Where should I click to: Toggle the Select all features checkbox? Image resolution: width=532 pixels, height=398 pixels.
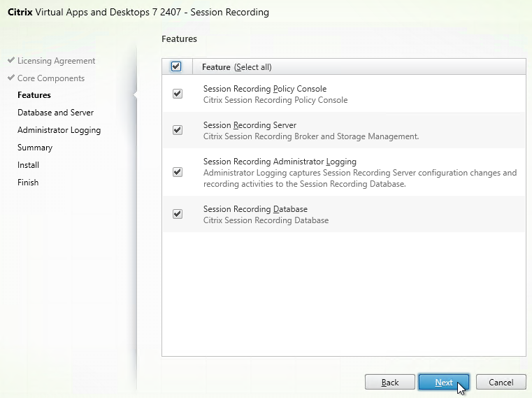pyautogui.click(x=176, y=66)
